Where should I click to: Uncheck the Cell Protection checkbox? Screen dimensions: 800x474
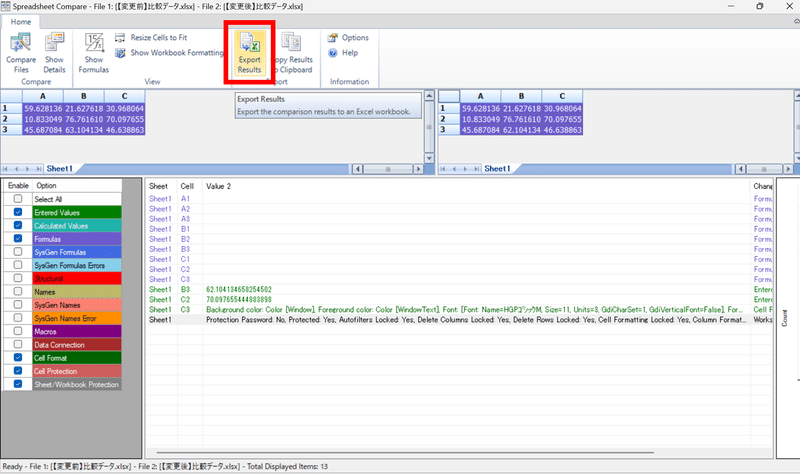pos(18,371)
